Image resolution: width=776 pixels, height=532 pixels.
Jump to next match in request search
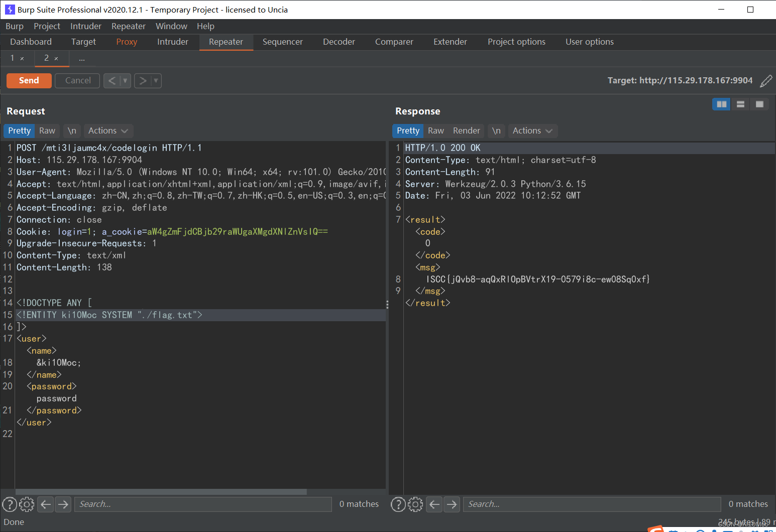63,504
